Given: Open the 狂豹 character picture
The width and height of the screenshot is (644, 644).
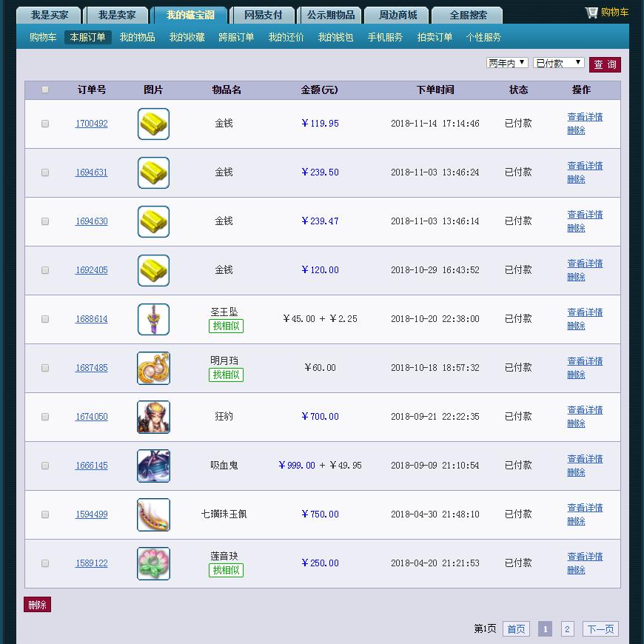Looking at the screenshot, I should pyautogui.click(x=153, y=417).
